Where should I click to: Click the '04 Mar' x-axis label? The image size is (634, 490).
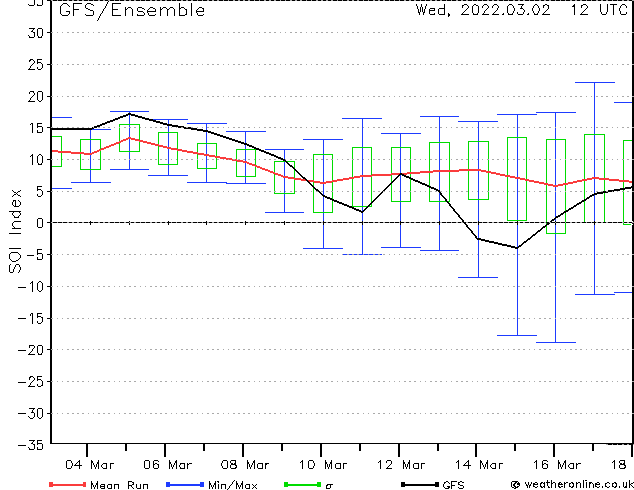(90, 465)
